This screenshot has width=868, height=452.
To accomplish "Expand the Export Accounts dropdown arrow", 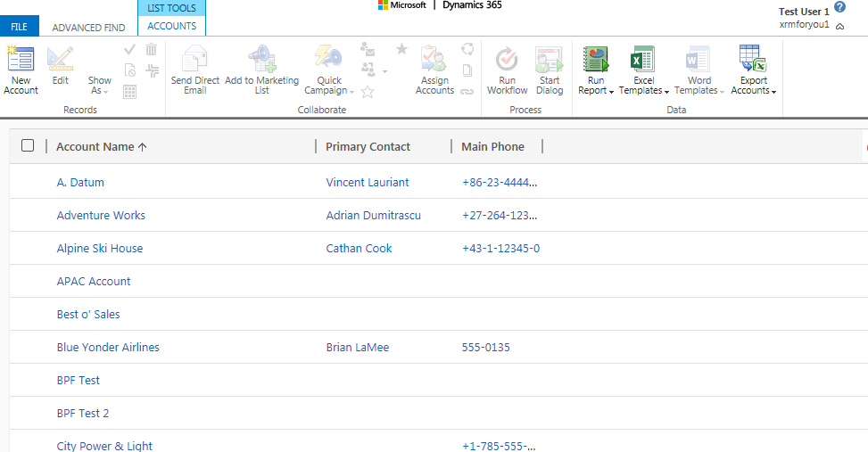I will click(773, 92).
